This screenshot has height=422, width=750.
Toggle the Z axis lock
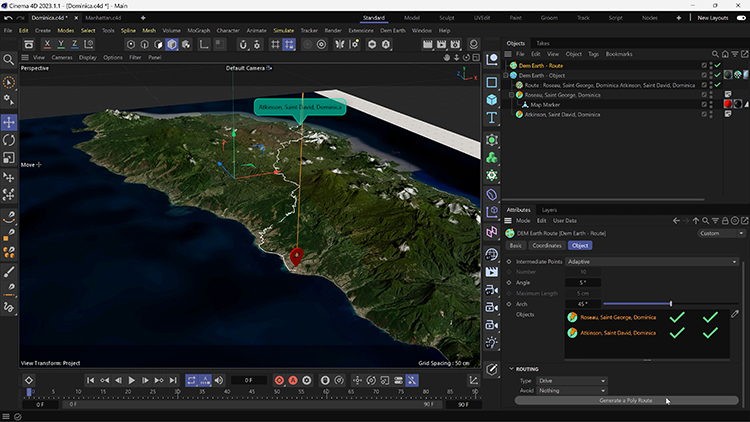click(x=76, y=44)
